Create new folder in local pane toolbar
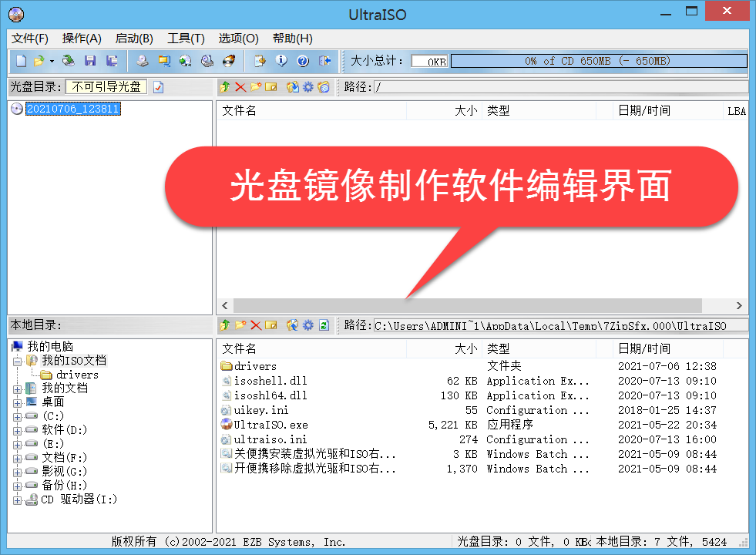756x555 pixels. pyautogui.click(x=240, y=325)
